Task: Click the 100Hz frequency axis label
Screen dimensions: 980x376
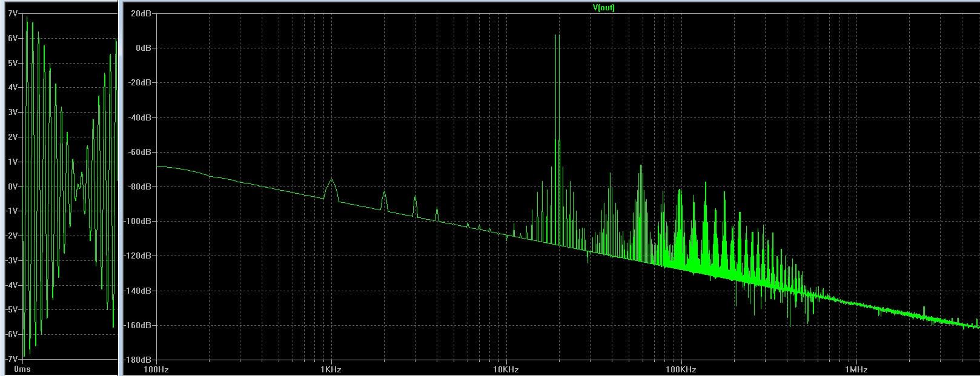Action: point(157,369)
